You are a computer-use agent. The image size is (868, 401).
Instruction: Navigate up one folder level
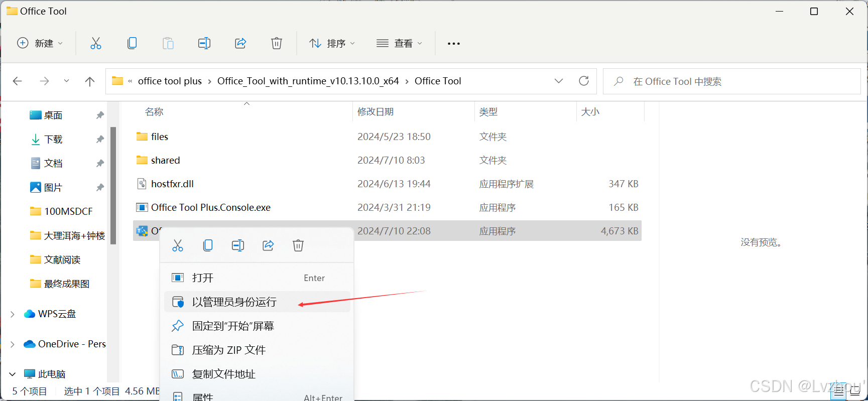(x=90, y=81)
